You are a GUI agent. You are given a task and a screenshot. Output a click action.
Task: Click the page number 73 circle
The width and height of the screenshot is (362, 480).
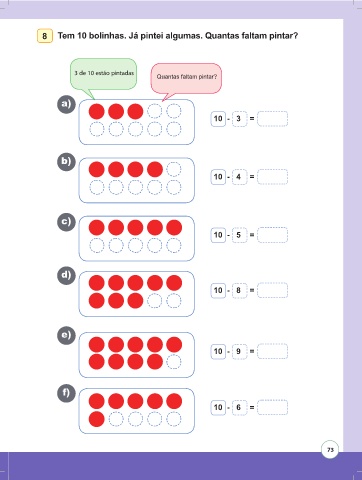pos(330,450)
